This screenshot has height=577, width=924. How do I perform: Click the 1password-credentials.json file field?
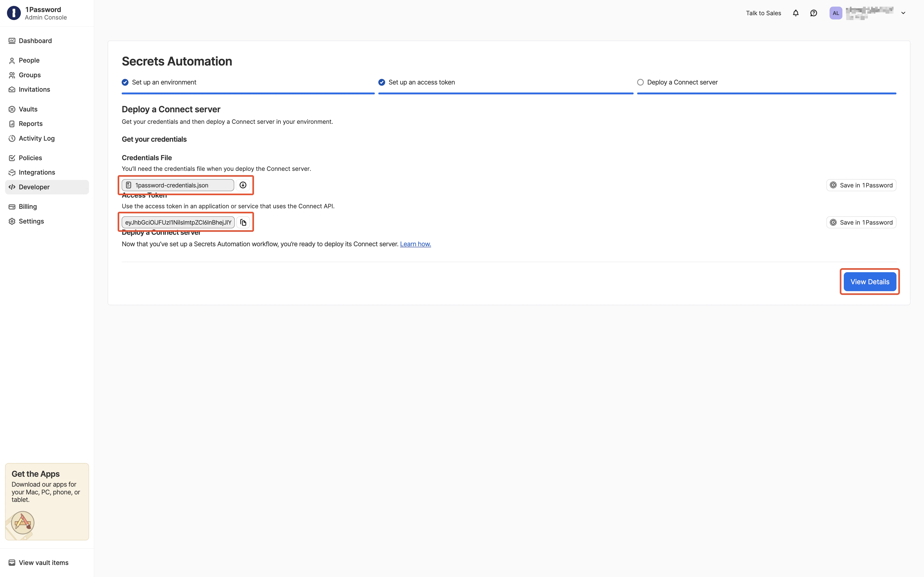pos(178,185)
